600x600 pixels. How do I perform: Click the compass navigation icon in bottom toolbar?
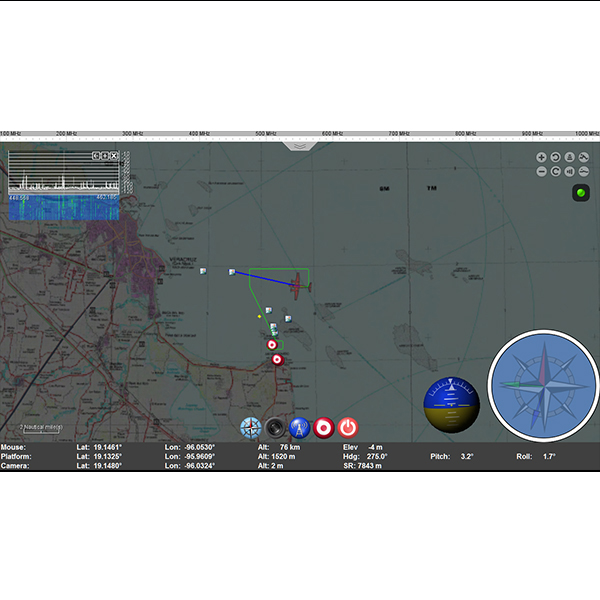coord(251,427)
